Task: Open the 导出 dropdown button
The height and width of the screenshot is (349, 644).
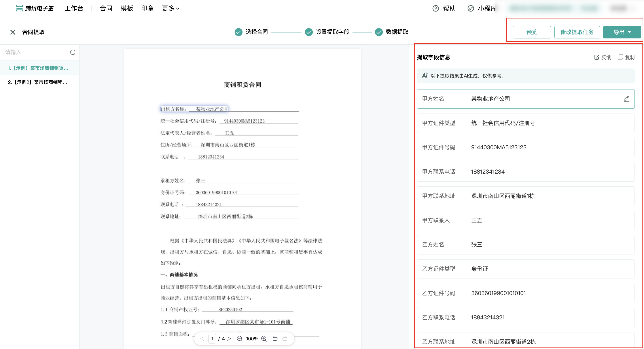Action: pos(622,32)
